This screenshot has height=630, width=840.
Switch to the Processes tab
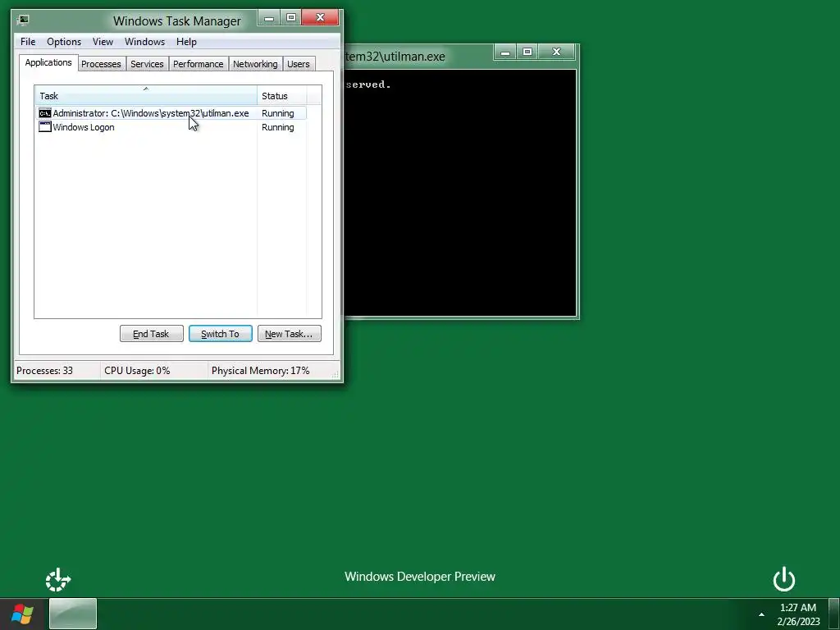click(101, 64)
